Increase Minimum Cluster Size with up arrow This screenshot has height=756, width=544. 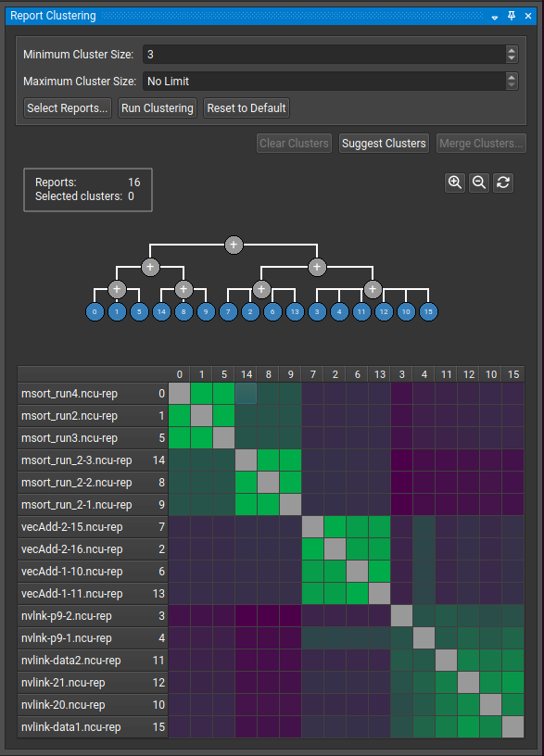[512, 50]
